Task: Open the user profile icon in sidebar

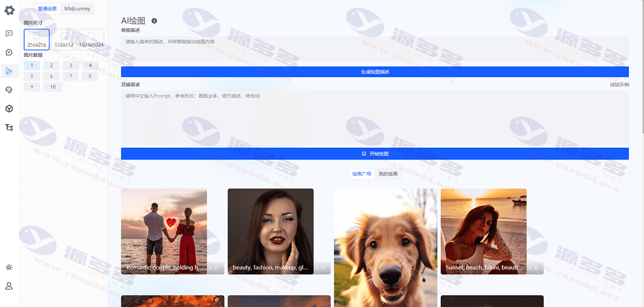Action: pos(9,286)
